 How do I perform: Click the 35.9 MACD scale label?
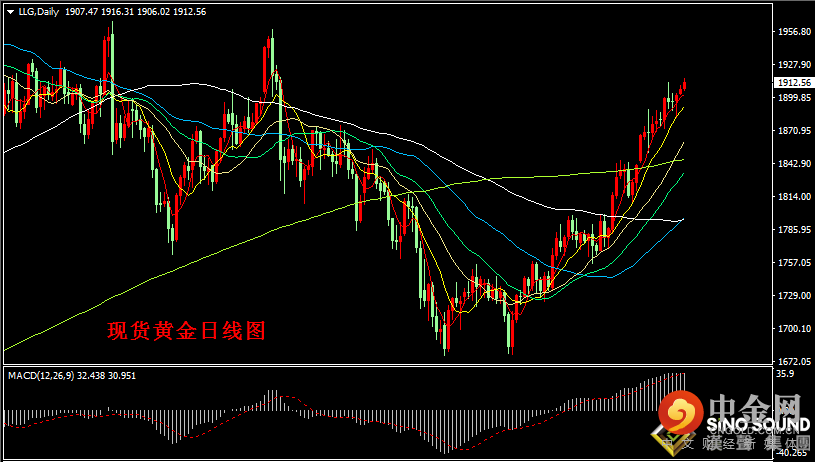pyautogui.click(x=785, y=374)
